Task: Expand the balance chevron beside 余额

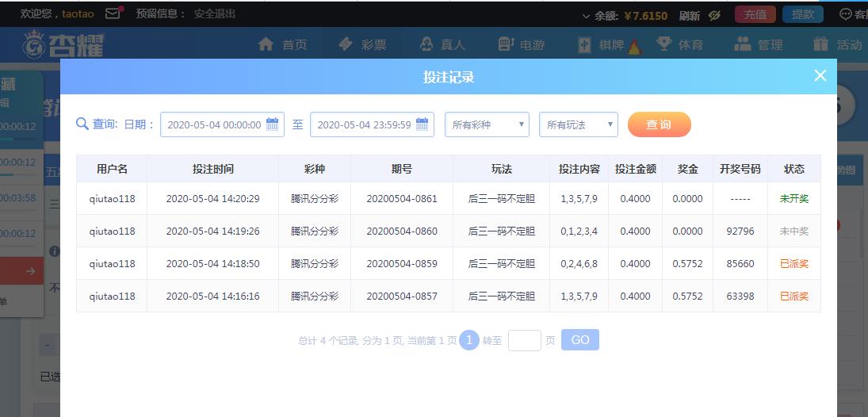Action: pyautogui.click(x=587, y=17)
